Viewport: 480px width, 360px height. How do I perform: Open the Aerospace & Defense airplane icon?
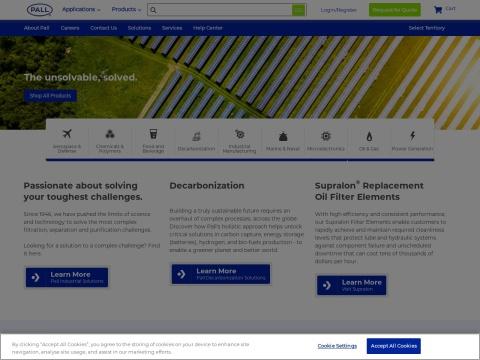click(x=67, y=134)
